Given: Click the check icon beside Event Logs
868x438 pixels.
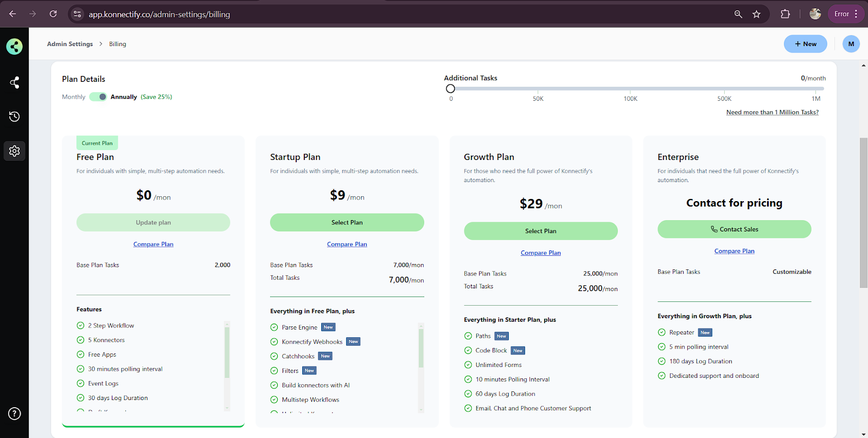Looking at the screenshot, I should click(x=80, y=383).
